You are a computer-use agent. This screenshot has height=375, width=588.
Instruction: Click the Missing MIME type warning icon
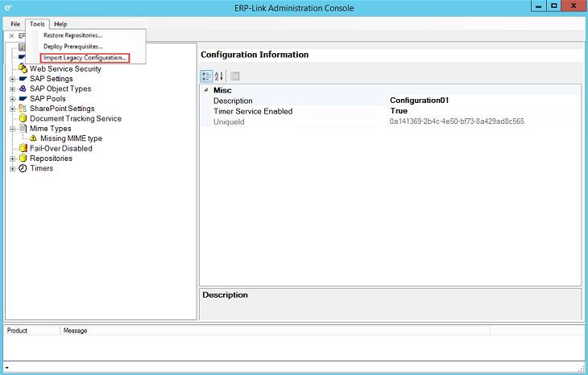pos(34,138)
